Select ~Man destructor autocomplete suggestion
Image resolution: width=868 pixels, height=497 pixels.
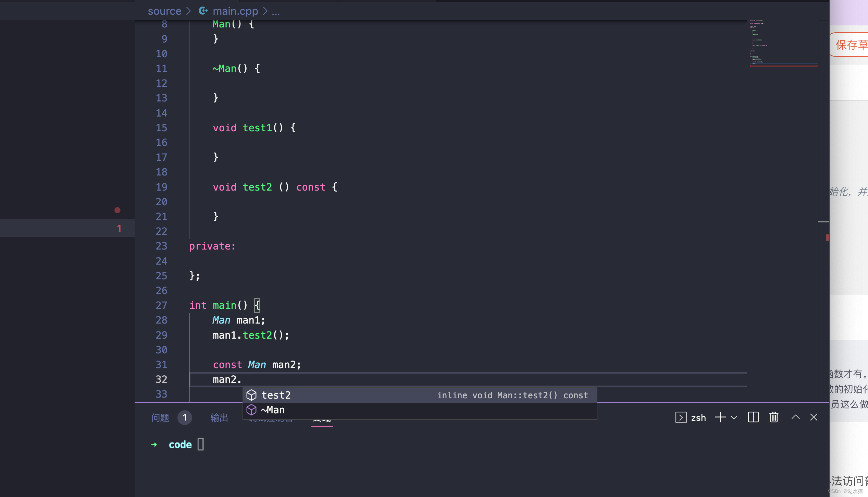pos(420,410)
